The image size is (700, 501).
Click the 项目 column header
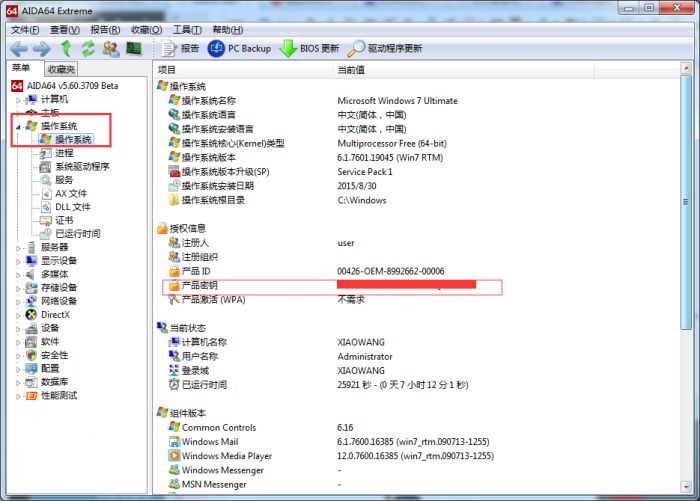pyautogui.click(x=243, y=70)
